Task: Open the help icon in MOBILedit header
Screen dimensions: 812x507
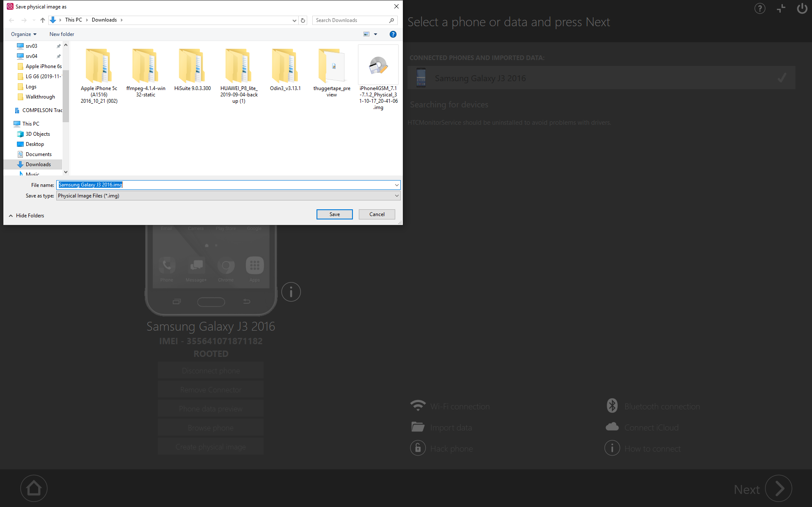Action: click(x=760, y=8)
